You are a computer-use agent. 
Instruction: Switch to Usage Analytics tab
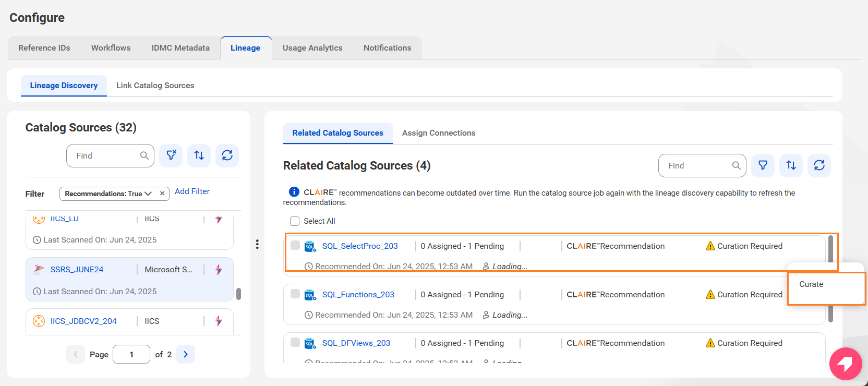(x=312, y=47)
